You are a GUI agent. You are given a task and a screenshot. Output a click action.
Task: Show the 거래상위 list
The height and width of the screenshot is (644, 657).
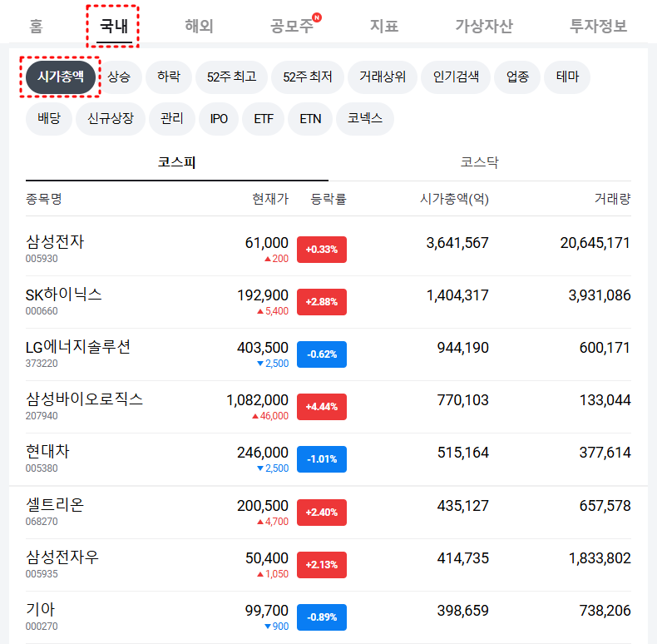coord(383,77)
